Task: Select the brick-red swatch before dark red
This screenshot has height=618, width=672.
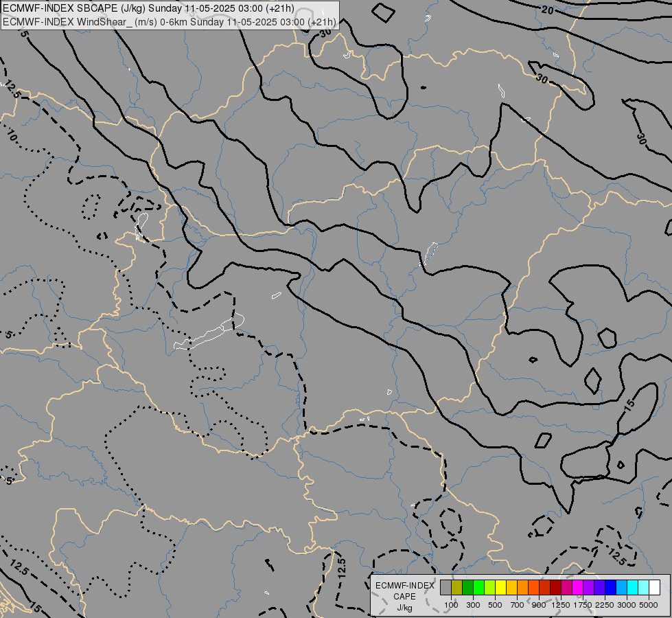Action: point(545,588)
